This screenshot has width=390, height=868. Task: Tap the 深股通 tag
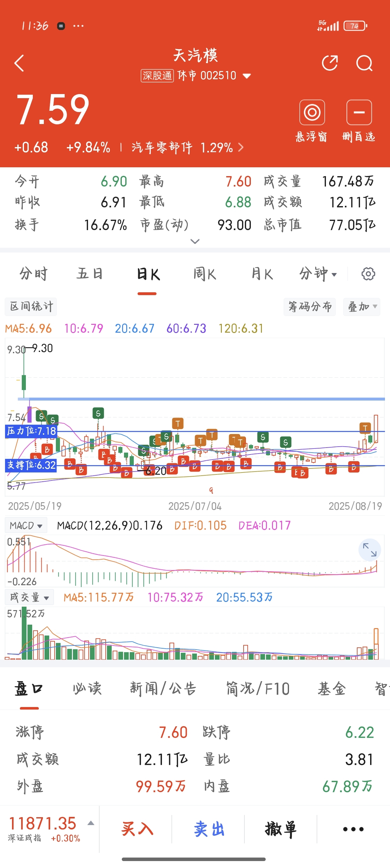click(x=157, y=75)
